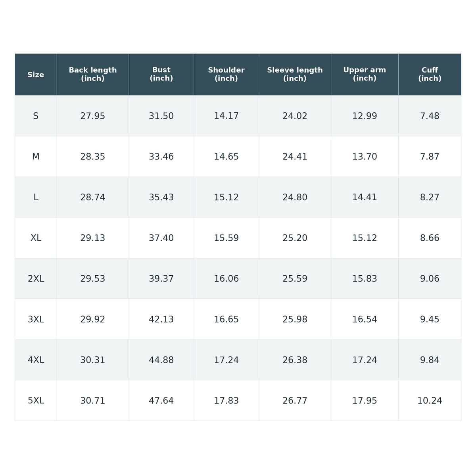Click the Size column header
Viewport: 476px width, 476px height.
(36, 75)
